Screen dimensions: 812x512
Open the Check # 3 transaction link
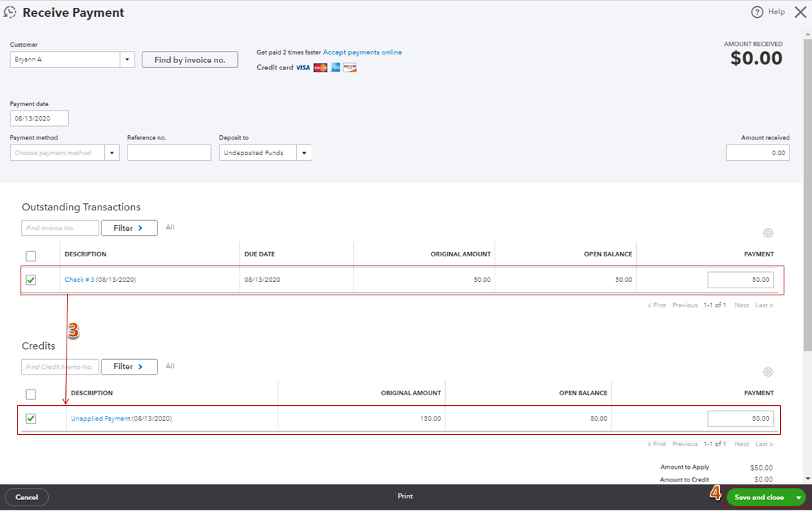click(x=79, y=280)
